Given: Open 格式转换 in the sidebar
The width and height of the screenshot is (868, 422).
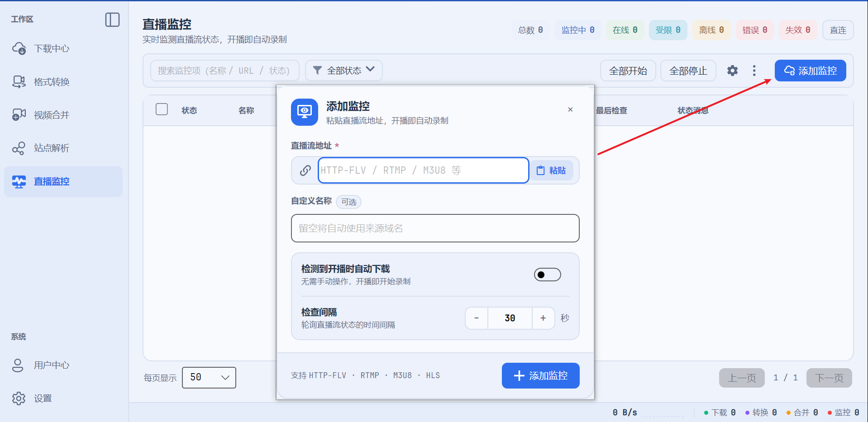Looking at the screenshot, I should [x=63, y=82].
